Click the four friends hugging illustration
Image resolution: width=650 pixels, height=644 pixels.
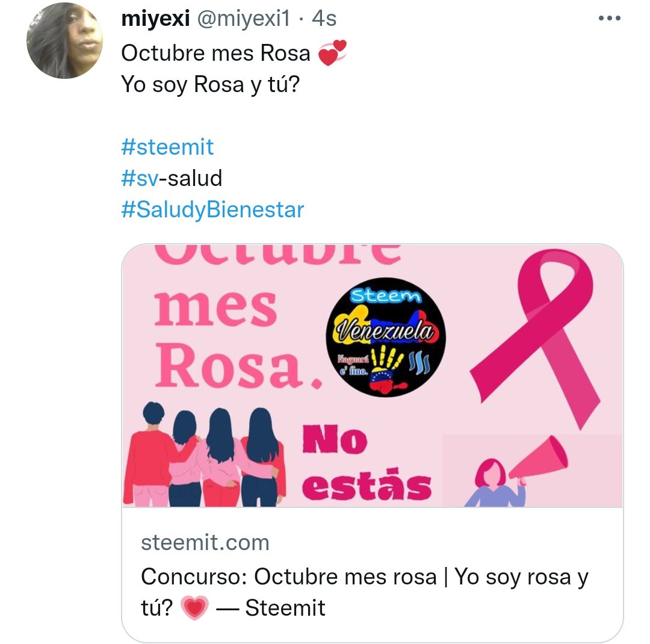(x=205, y=454)
